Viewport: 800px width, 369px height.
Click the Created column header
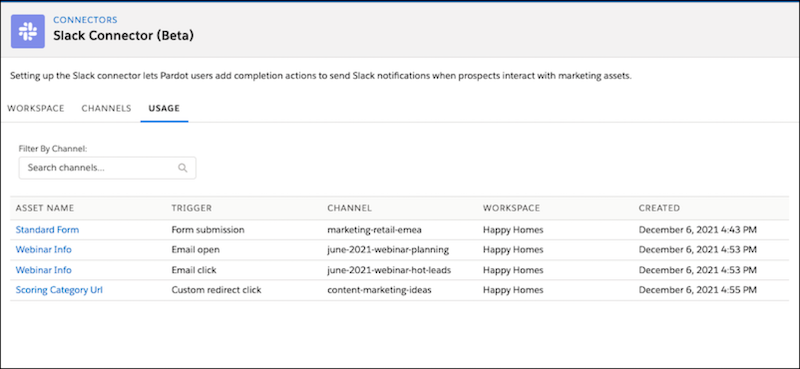pyautogui.click(x=659, y=208)
